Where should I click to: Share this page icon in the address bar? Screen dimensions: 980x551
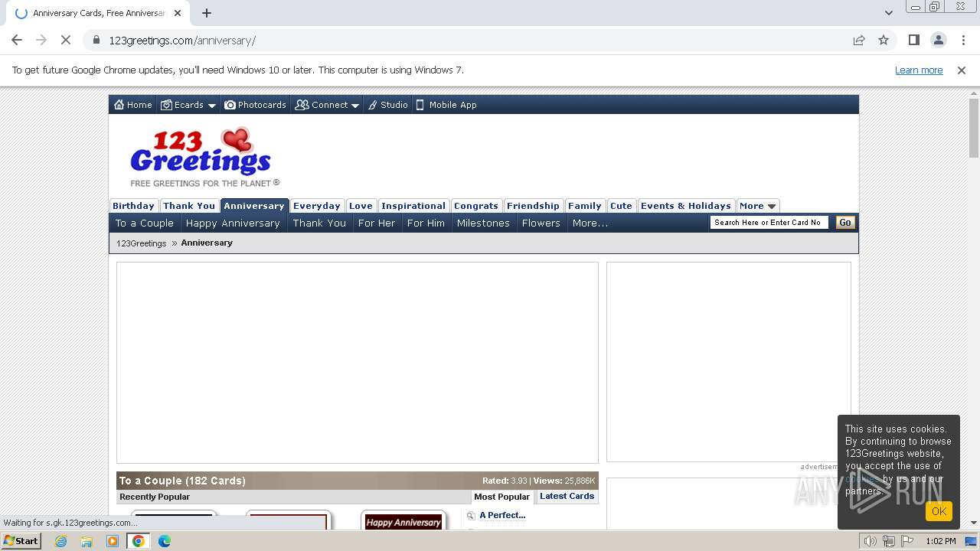coord(859,40)
